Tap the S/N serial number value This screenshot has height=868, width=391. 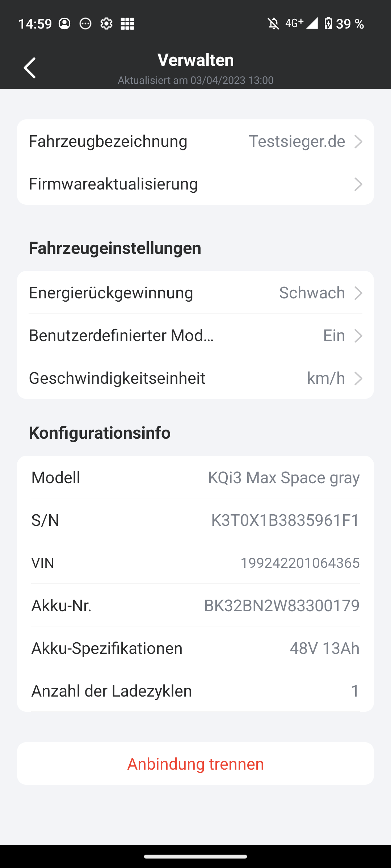(285, 520)
